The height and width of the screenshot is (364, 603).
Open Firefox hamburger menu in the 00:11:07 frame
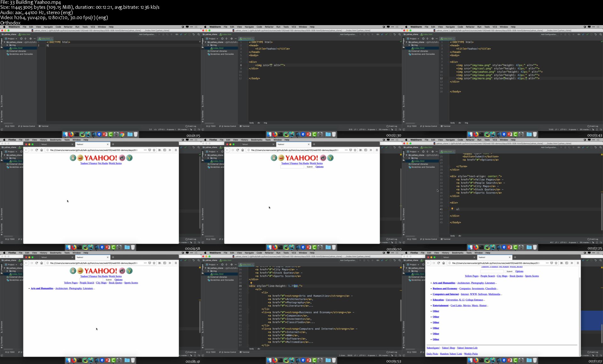[x=578, y=263]
